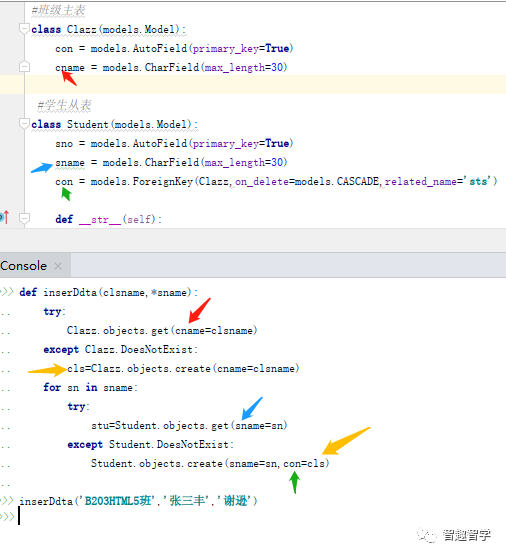
Task: Click fold end marker beside cname line
Action: pyautogui.click(x=24, y=66)
